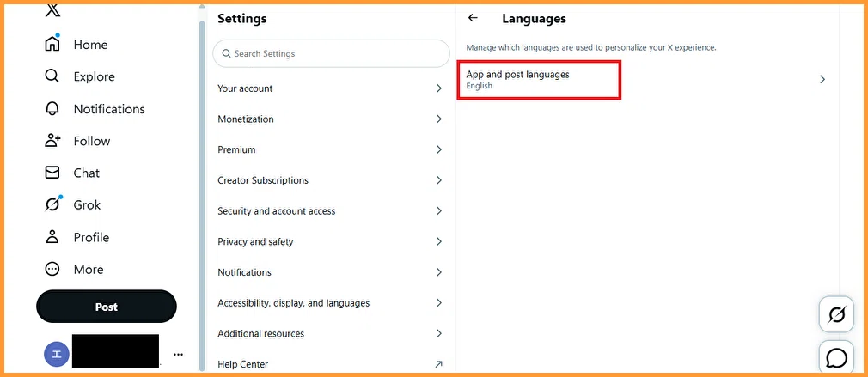Screen dimensions: 868x377
Task: Launch Grok from the sidebar icon
Action: coord(52,204)
